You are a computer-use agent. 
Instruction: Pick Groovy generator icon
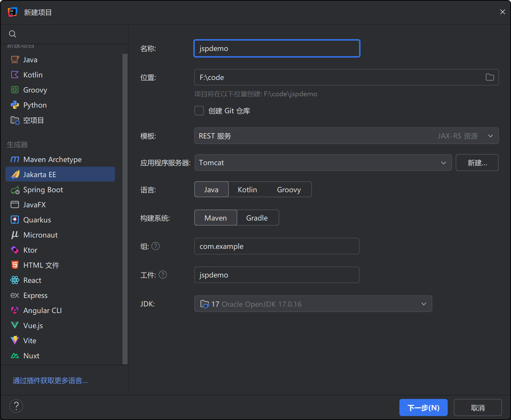15,90
